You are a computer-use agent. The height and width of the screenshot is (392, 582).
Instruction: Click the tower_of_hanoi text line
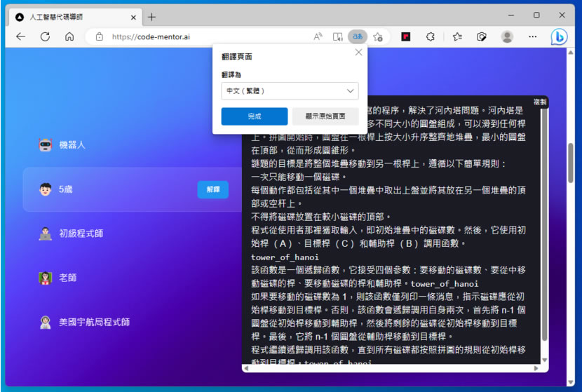(285, 257)
